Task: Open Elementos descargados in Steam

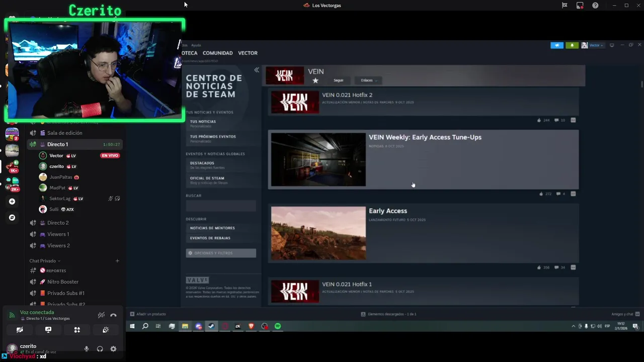Action: 388,314
